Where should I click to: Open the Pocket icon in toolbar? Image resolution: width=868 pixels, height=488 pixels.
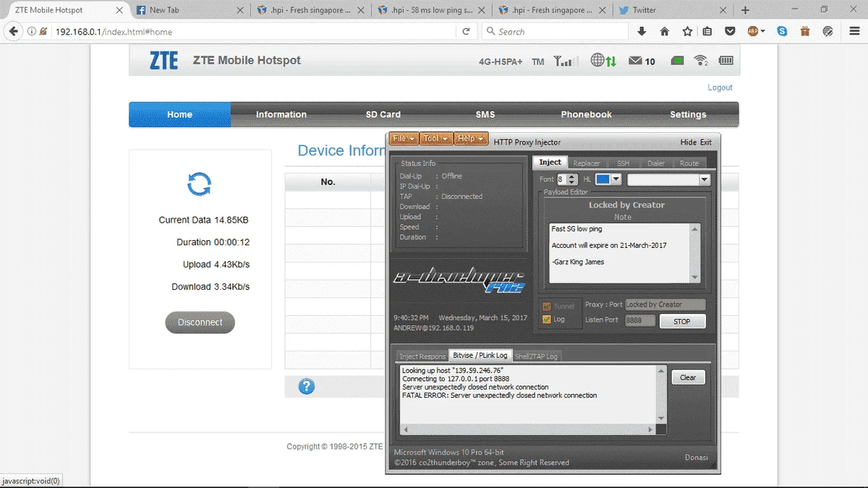(x=731, y=32)
